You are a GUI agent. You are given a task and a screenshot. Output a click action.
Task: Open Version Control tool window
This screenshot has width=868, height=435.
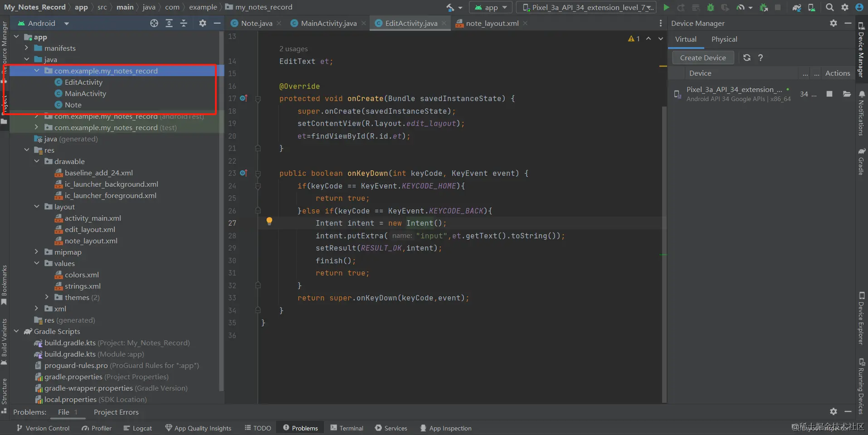pos(43,428)
